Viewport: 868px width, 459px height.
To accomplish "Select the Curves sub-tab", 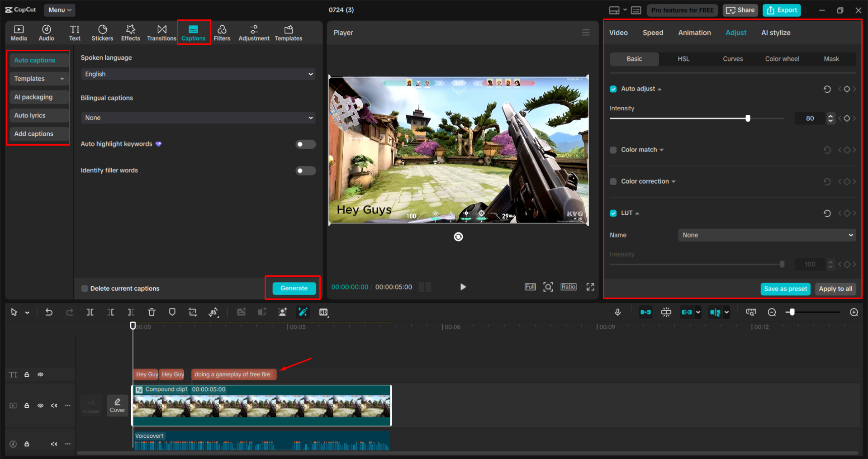I will pyautogui.click(x=732, y=59).
